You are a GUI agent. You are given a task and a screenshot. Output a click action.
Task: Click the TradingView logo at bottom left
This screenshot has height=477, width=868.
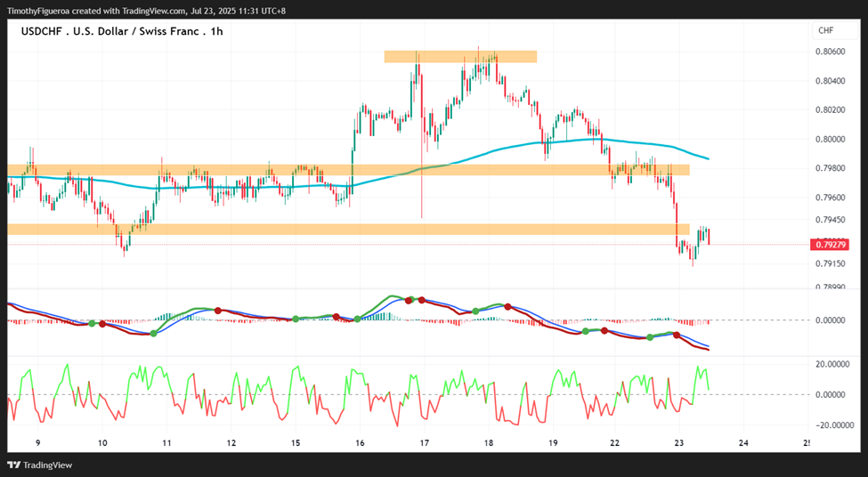pos(40,465)
